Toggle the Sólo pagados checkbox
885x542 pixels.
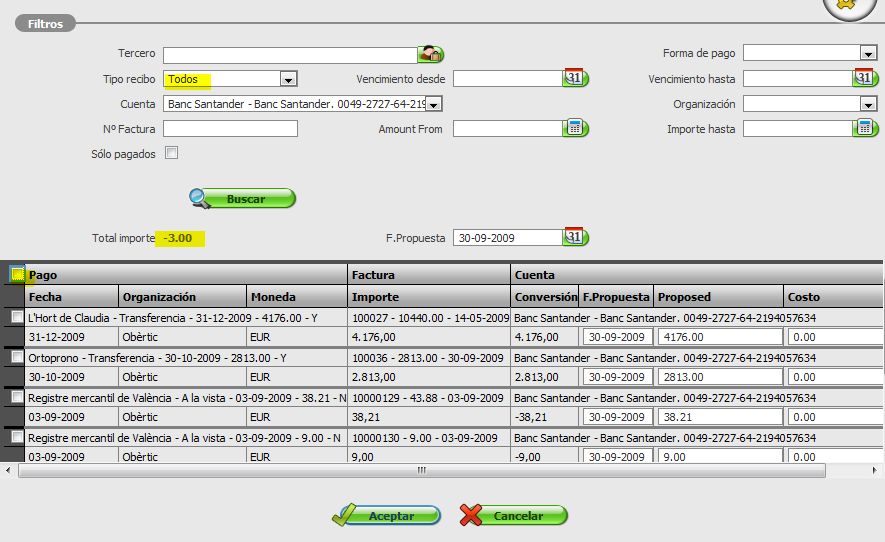click(x=171, y=153)
